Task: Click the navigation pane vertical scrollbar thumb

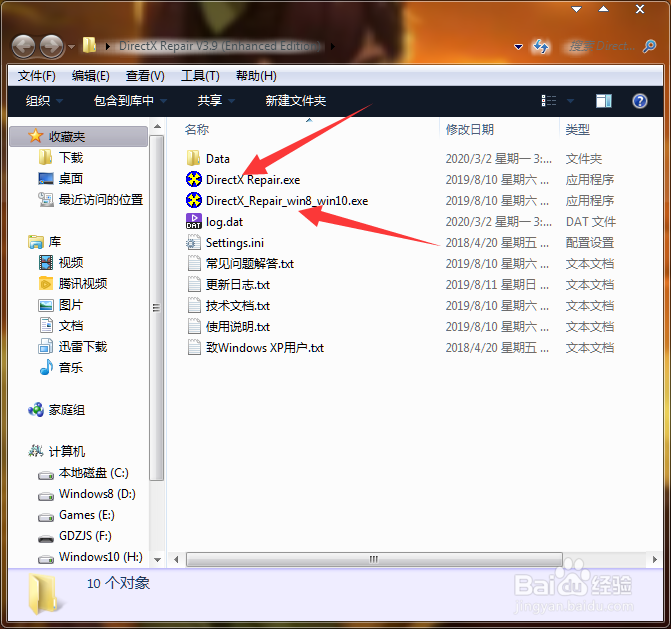Action: [x=157, y=308]
